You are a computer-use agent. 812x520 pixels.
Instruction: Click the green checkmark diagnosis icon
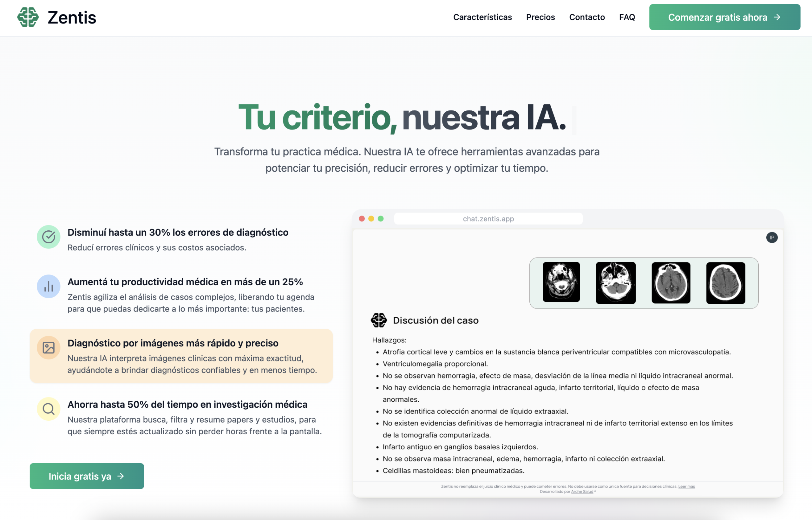(x=49, y=237)
